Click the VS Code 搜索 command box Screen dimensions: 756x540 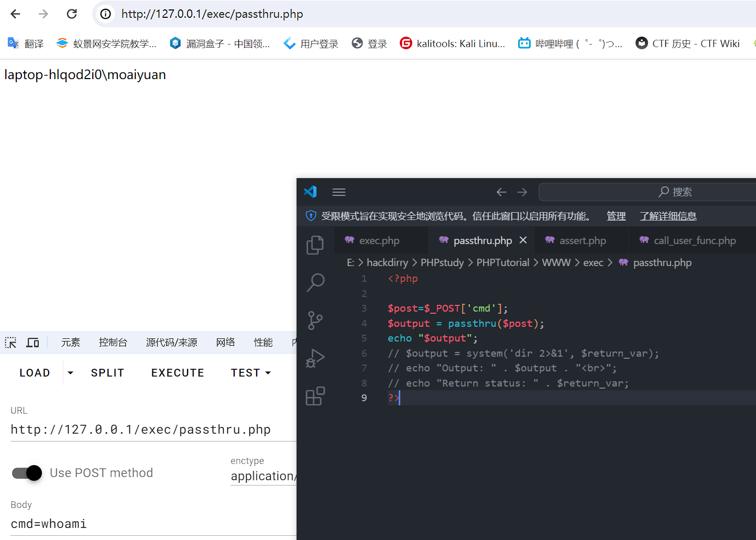(648, 192)
